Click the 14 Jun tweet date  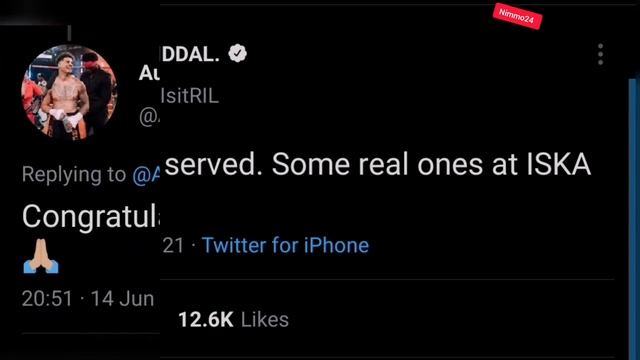tap(122, 298)
